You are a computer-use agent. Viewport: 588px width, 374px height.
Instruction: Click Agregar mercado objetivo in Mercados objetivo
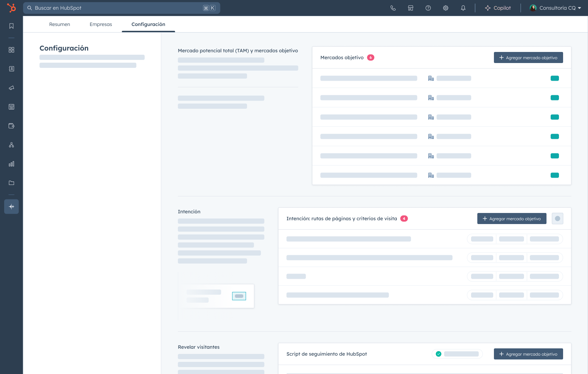(x=528, y=57)
